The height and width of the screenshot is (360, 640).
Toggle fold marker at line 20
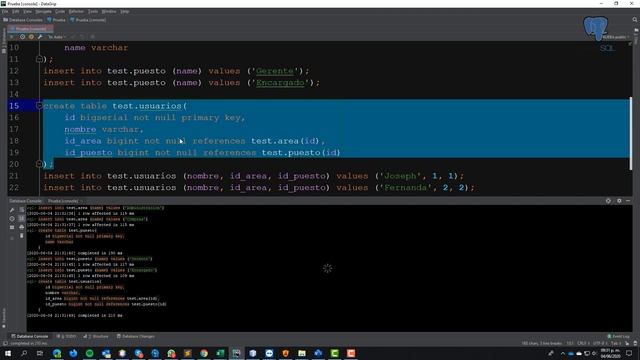click(x=39, y=164)
